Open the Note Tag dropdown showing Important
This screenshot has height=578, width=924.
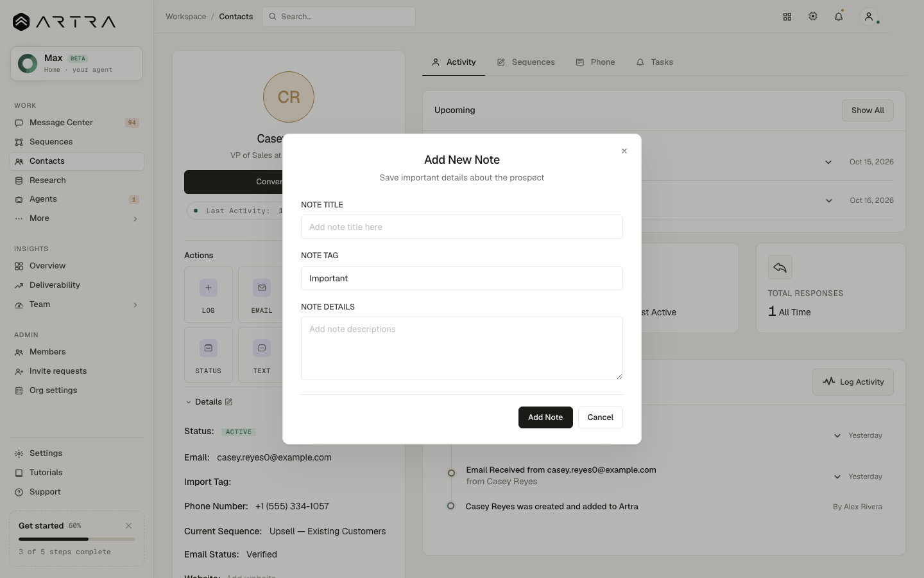[x=462, y=278]
